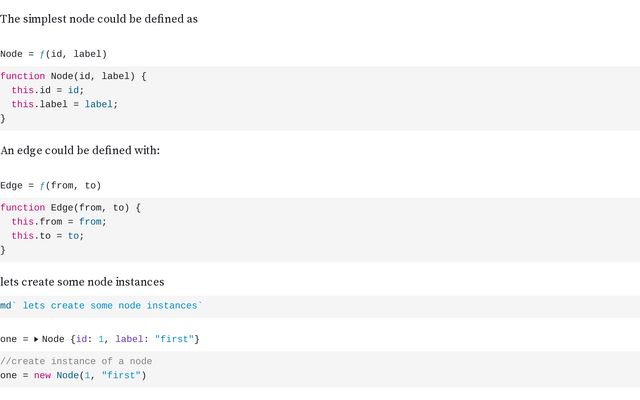640x400 pixels.
Task: Expand the Node object disclosure triangle
Action: [36, 340]
